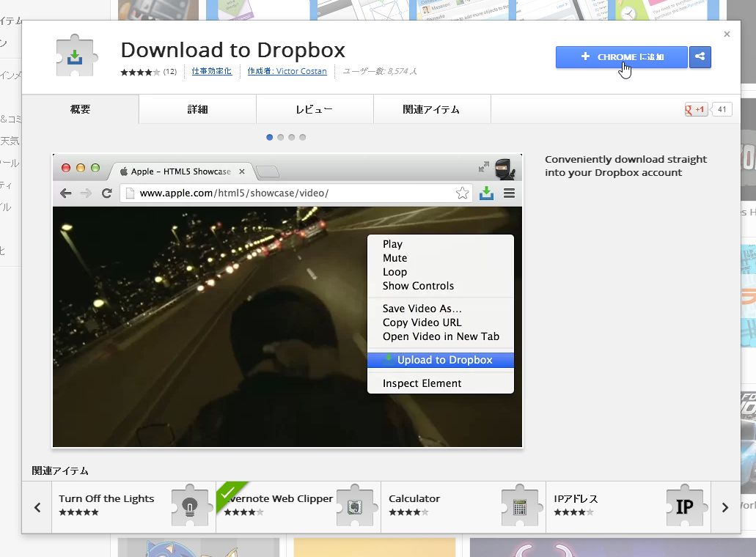
Task: Click the Google +1 button
Action: point(694,109)
